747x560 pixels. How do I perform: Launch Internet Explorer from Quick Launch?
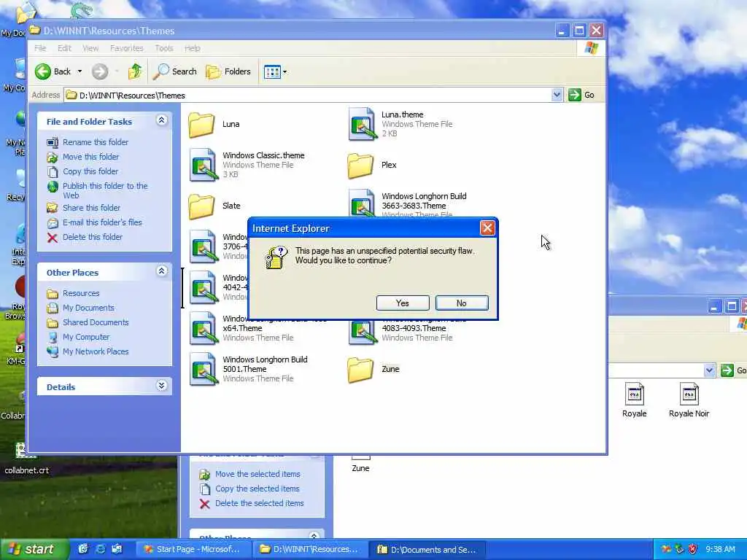tap(100, 549)
